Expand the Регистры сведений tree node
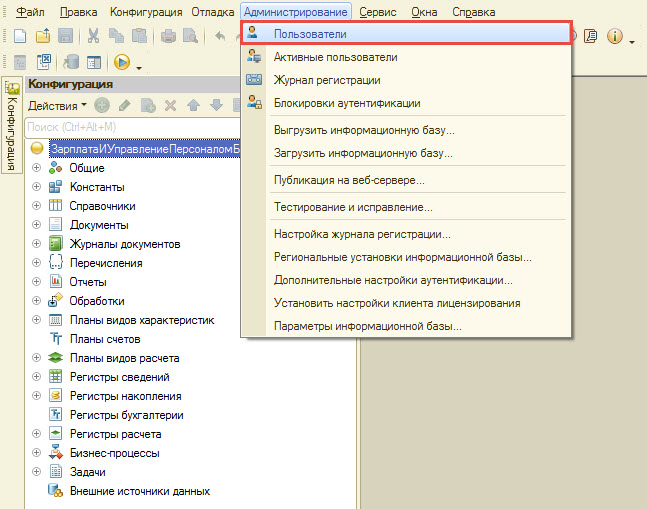 tap(37, 377)
